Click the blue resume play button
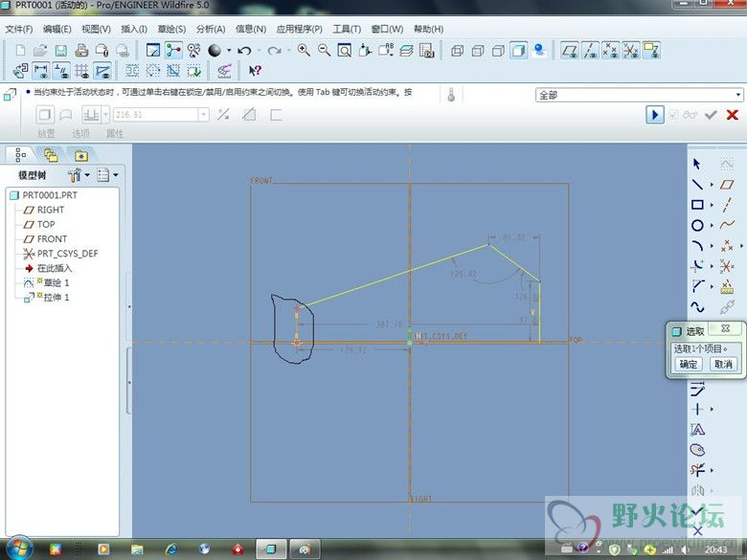Screen dimensions: 747x560 tap(655, 115)
